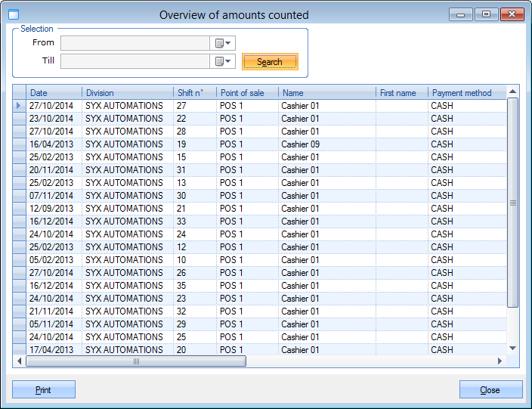Sort by the Division column header

[x=127, y=93]
